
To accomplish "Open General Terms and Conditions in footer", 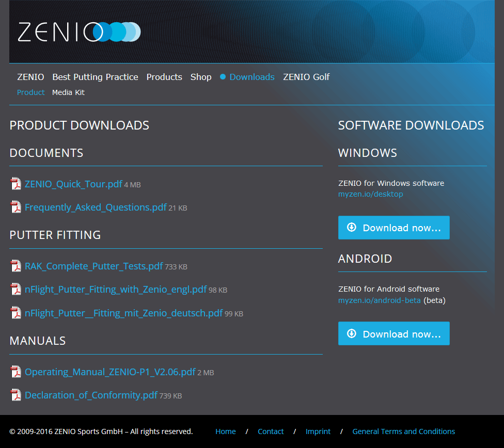I will click(x=403, y=431).
